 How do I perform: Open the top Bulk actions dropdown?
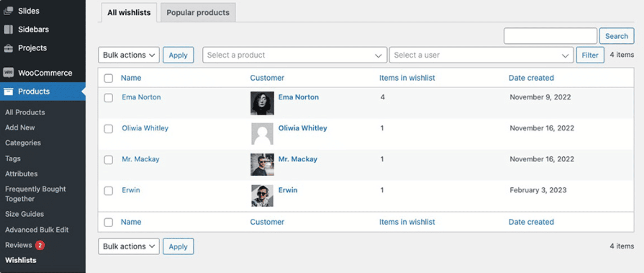(129, 55)
